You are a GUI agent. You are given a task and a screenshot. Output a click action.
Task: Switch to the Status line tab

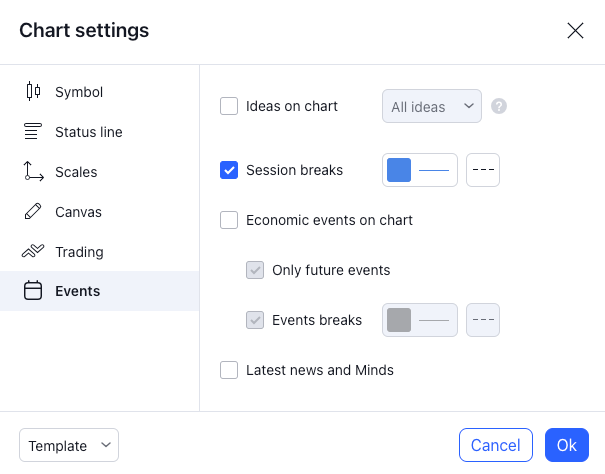pos(89,132)
